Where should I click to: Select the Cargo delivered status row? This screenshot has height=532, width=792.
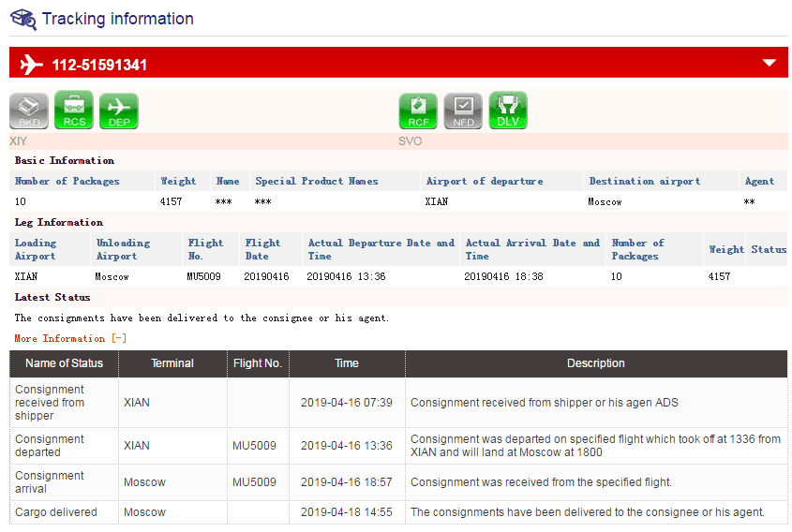[398, 512]
